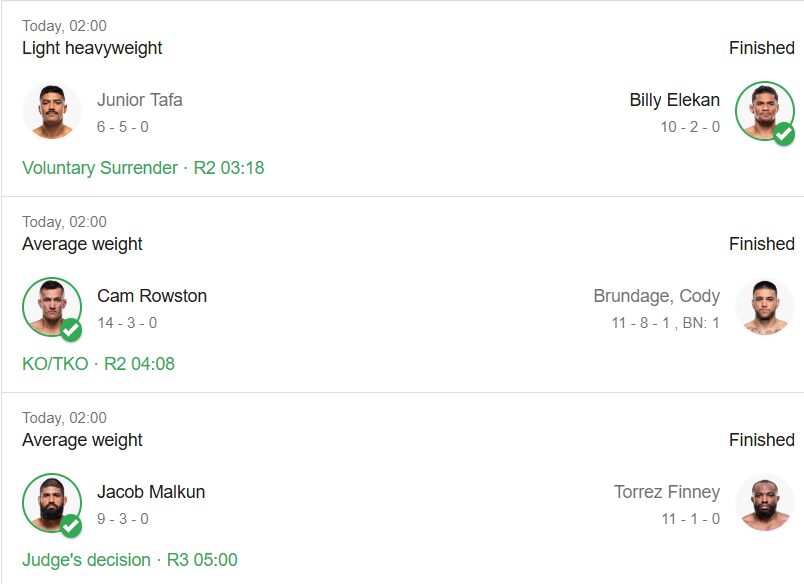Select the Brundage, Cody name
804x584 pixels.
[x=656, y=296]
